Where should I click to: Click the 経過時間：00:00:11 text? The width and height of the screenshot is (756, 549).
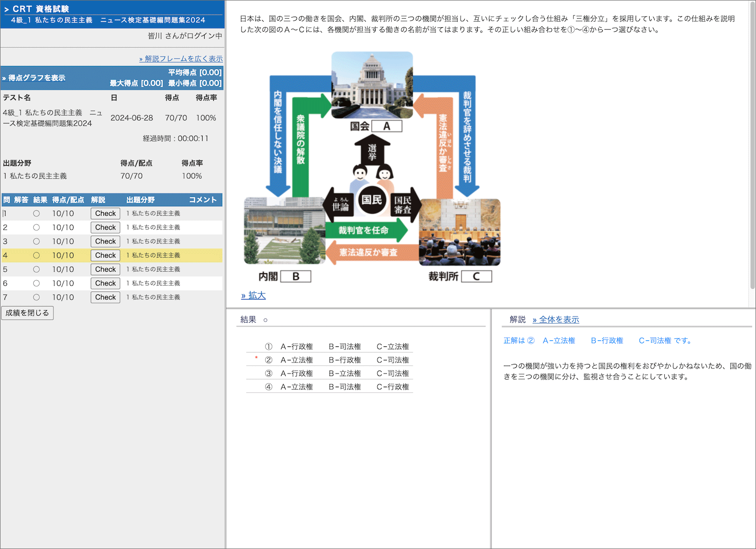(175, 139)
